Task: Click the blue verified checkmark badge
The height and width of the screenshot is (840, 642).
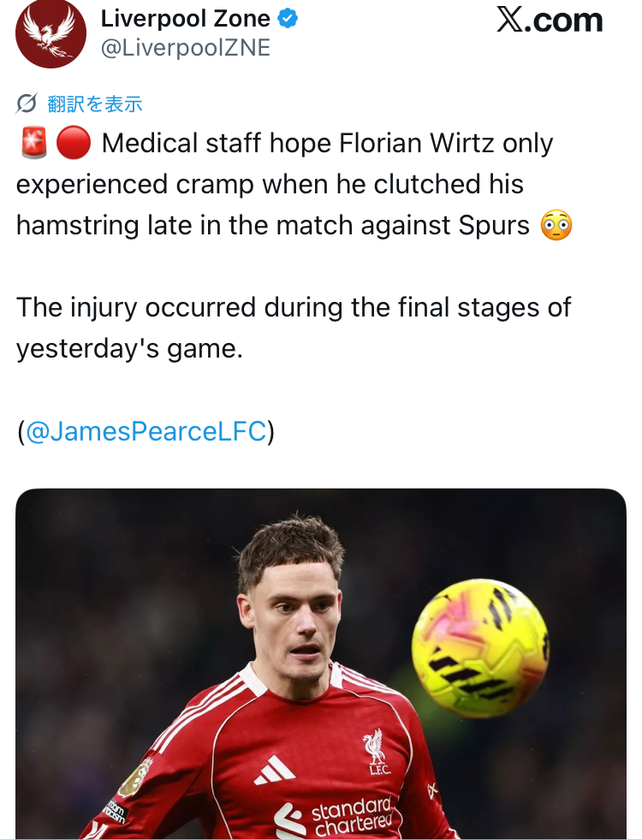Action: (x=288, y=18)
